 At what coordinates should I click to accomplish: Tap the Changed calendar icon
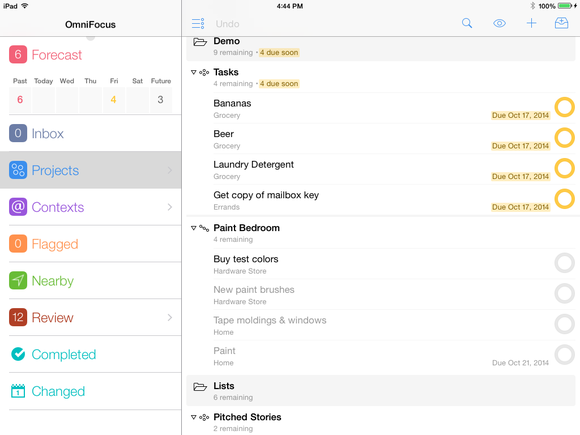18,391
